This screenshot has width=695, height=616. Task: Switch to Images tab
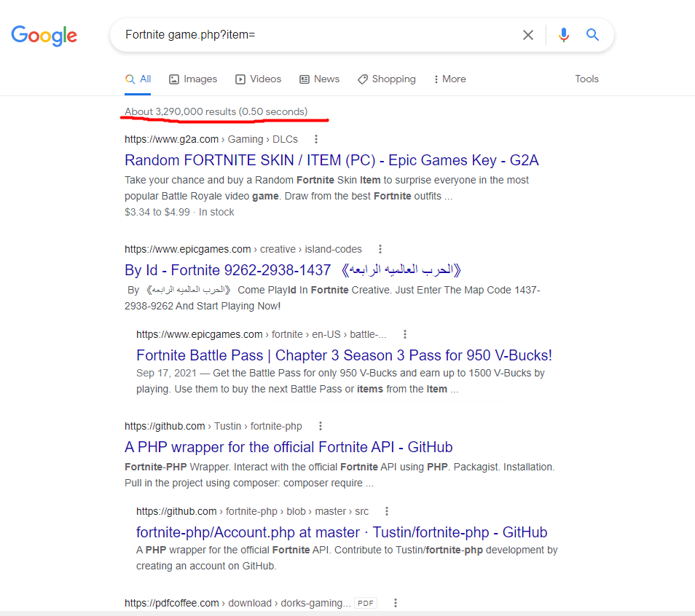click(x=193, y=79)
